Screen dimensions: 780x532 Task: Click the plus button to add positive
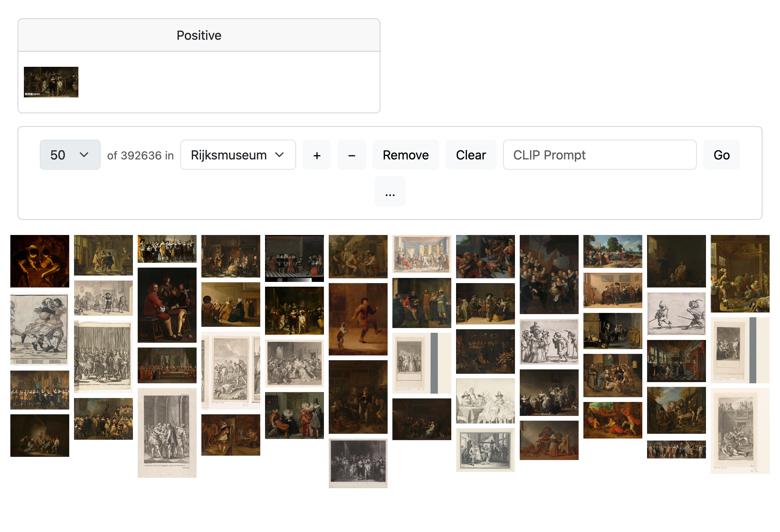pos(317,155)
